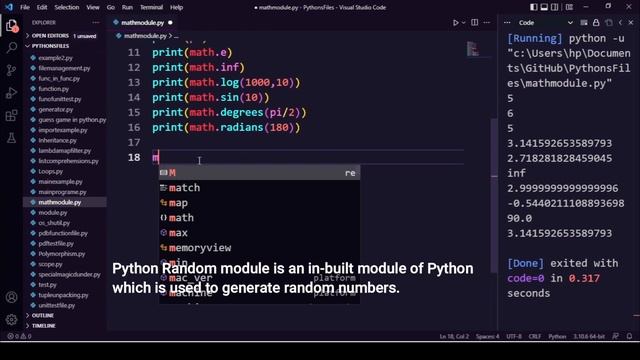Screen dimensions: 640x360
Task: Split the editor to the right
Action: pyautogui.click(x=474, y=23)
